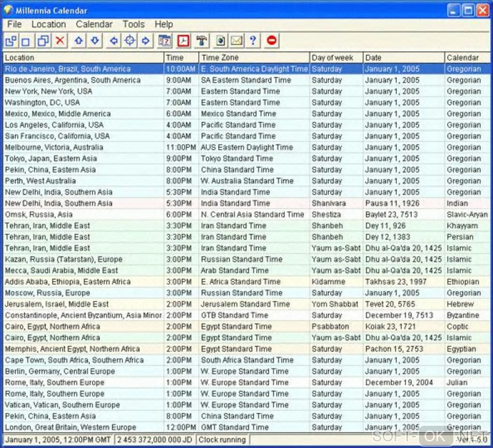Select the Moscow, Russia, Europe row
The image size is (493, 448).
tap(246, 293)
